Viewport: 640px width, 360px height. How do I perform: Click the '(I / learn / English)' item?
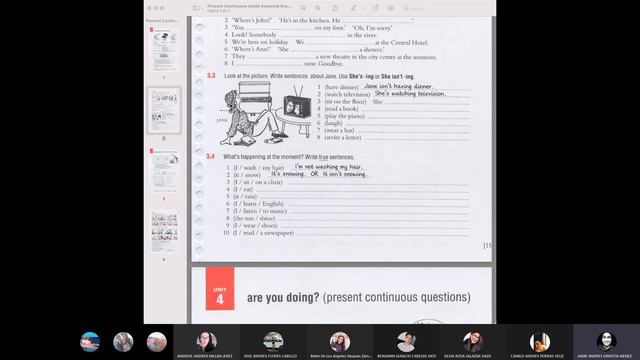pos(258,204)
